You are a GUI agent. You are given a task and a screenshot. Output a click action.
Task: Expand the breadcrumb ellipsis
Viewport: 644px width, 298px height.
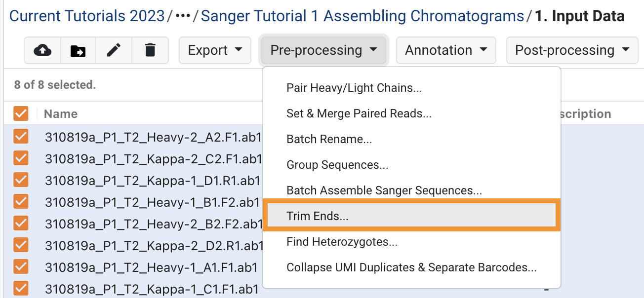point(183,17)
